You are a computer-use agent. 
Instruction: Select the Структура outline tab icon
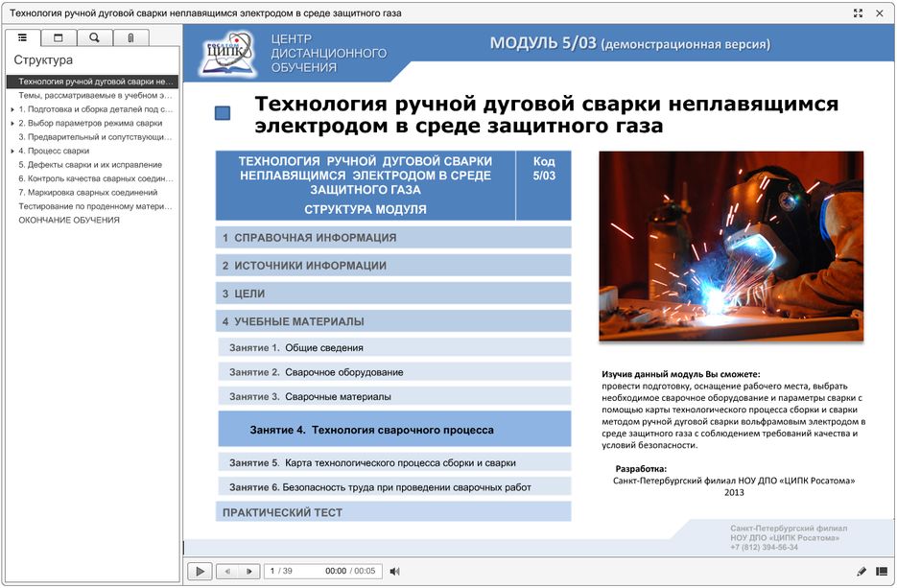[22, 37]
